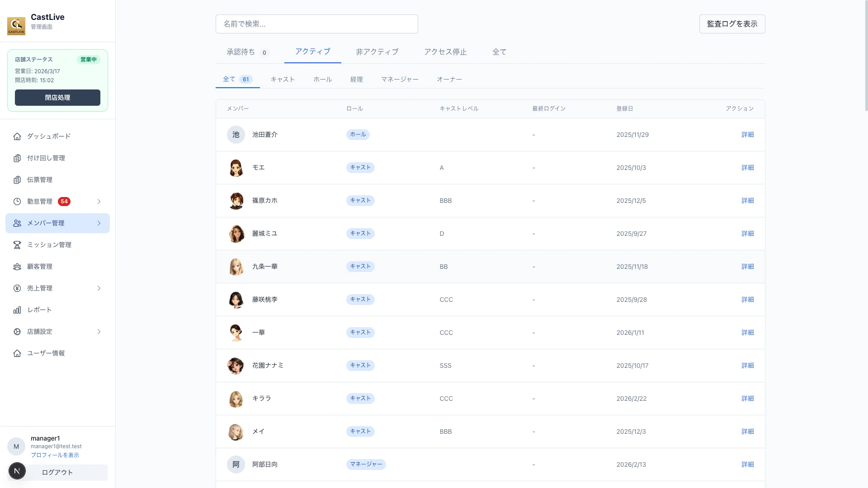
Task: Open 店舗設定 via the gear icon
Action: coord(17,331)
